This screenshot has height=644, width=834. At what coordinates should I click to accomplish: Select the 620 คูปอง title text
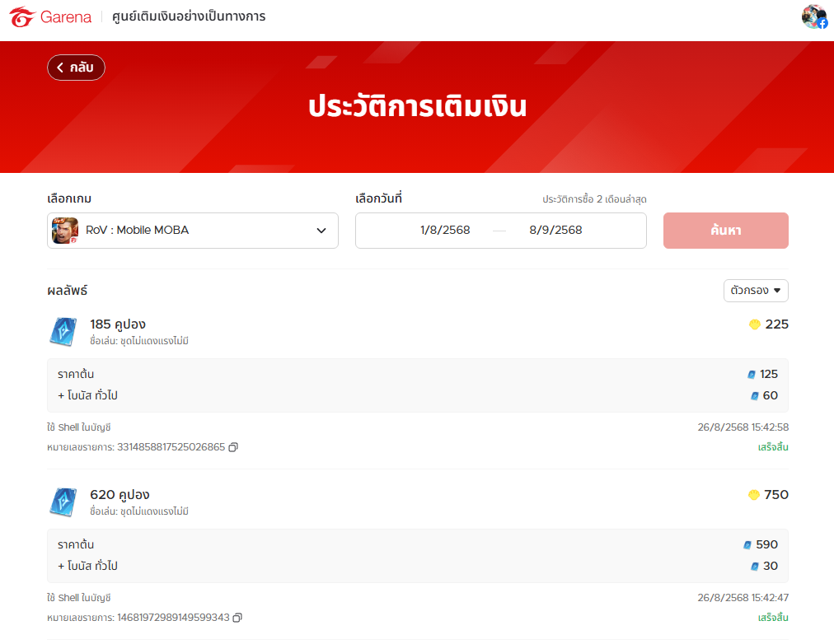[x=119, y=495]
